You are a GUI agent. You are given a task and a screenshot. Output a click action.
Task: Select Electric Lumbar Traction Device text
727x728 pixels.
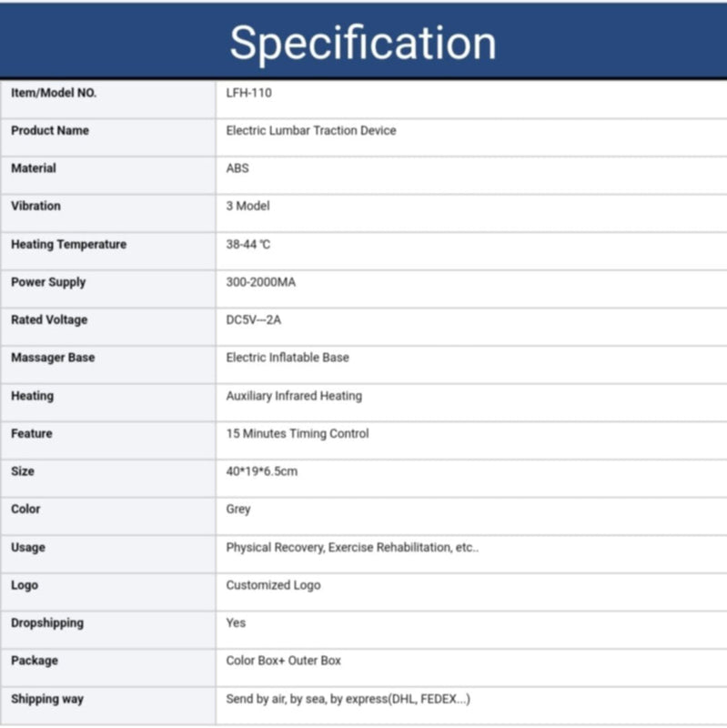(311, 131)
